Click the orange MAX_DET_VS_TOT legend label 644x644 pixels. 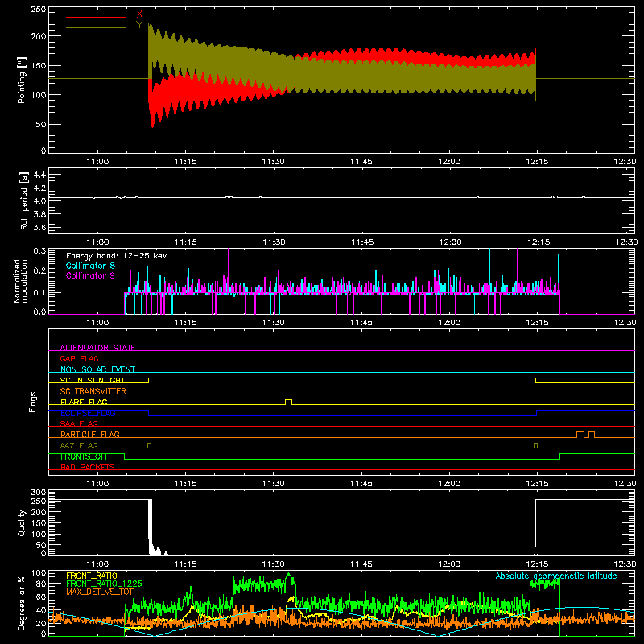(99, 592)
